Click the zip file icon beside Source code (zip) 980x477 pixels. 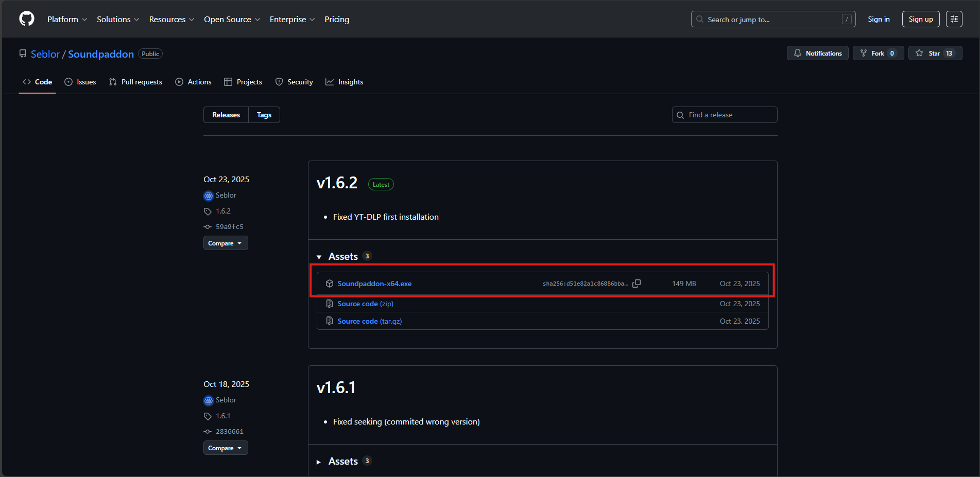[x=330, y=304]
